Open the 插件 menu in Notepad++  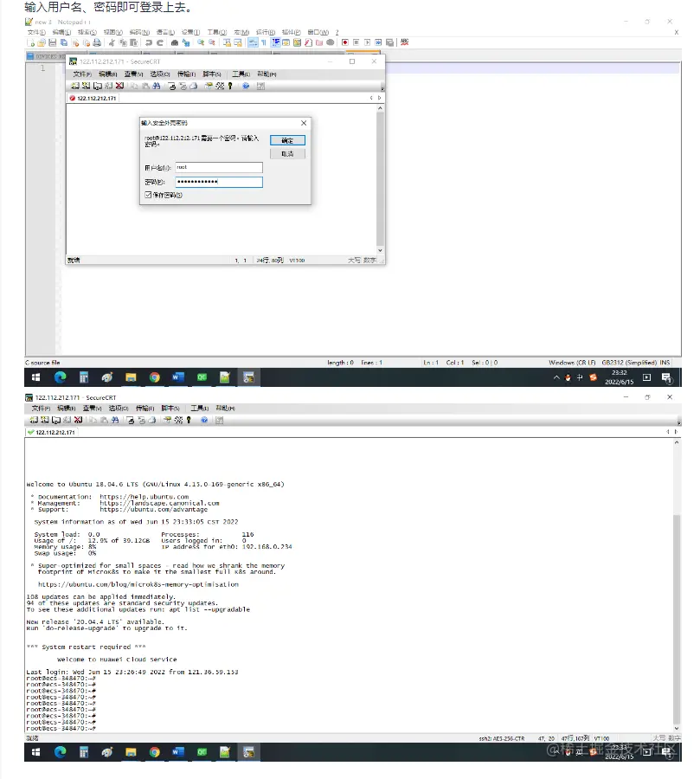tap(291, 32)
